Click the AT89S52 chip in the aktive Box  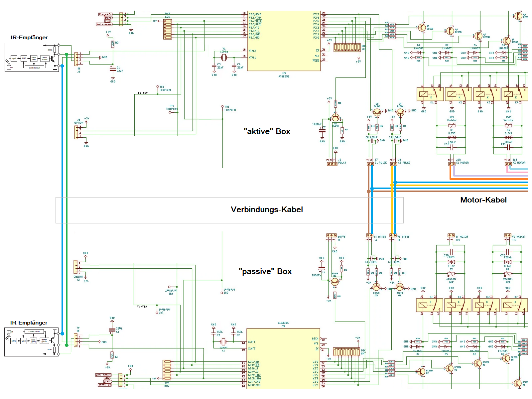[x=284, y=41]
